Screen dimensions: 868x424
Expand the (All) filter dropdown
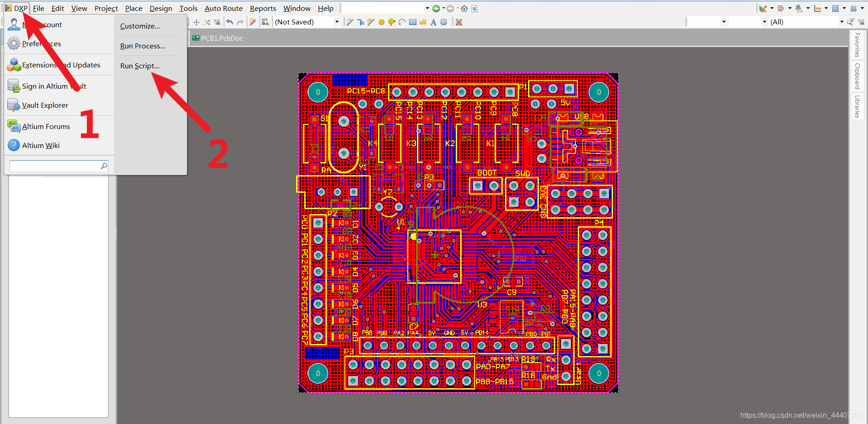coord(842,22)
